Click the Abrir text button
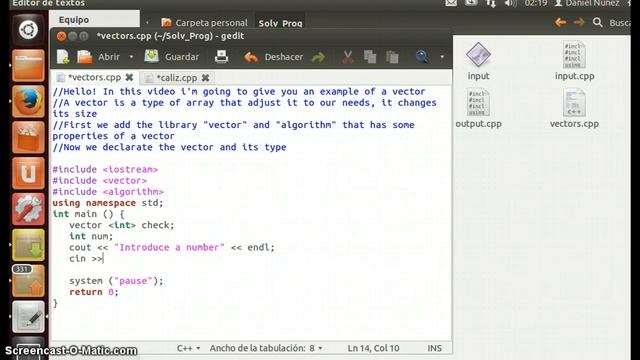This screenshot has height=360, width=640. click(109, 57)
